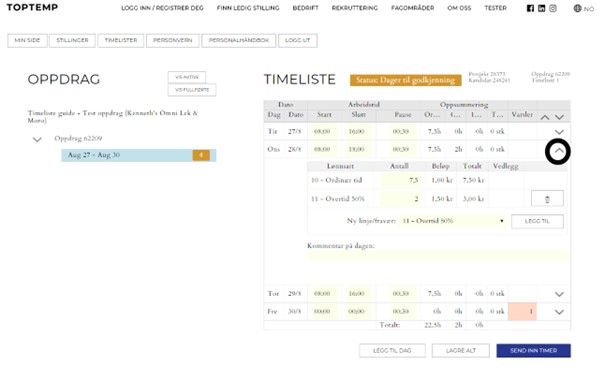605x381 pixels.
Task: Expand the Fre 30/8 row
Action: pos(559,312)
